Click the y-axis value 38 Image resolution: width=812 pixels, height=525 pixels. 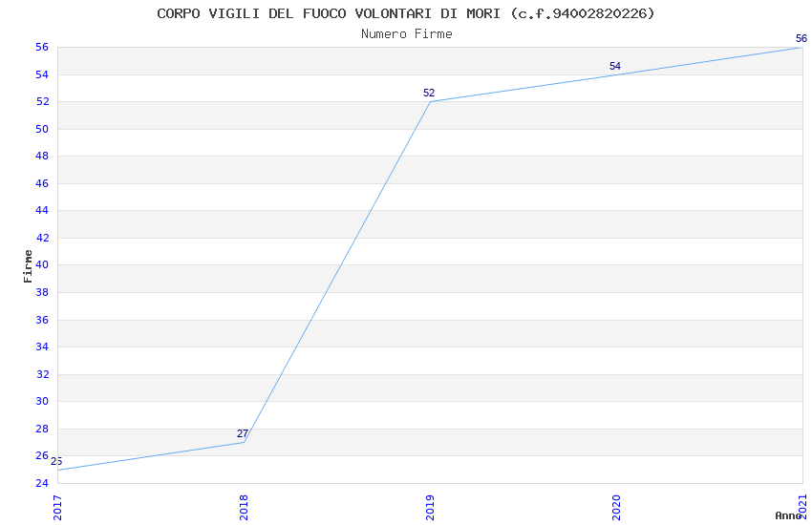(42, 292)
